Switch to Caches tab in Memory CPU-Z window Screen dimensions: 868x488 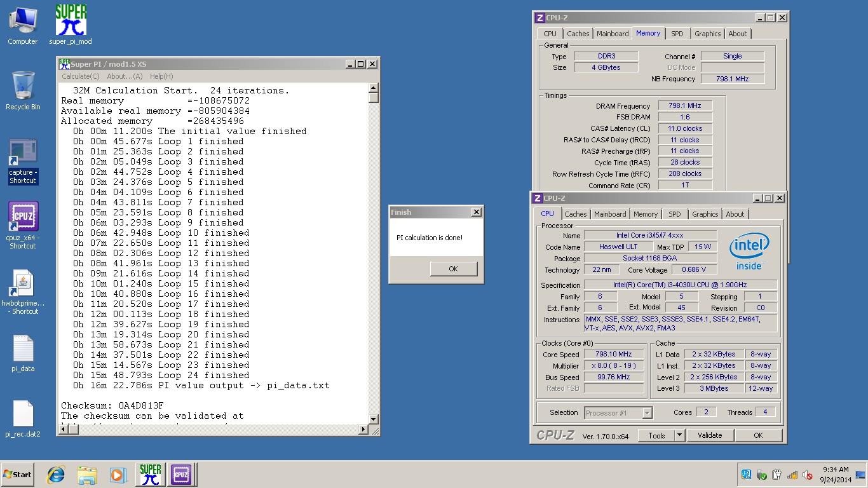578,34
